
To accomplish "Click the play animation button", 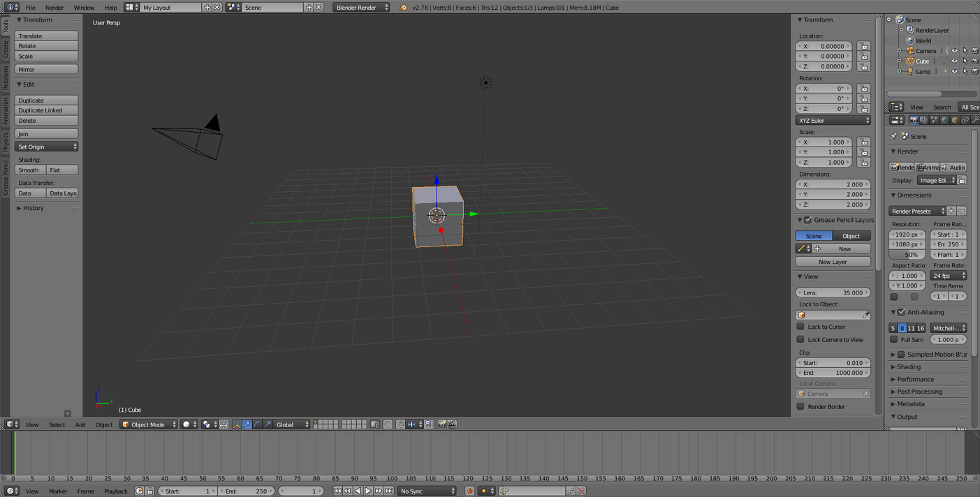I will [368, 491].
